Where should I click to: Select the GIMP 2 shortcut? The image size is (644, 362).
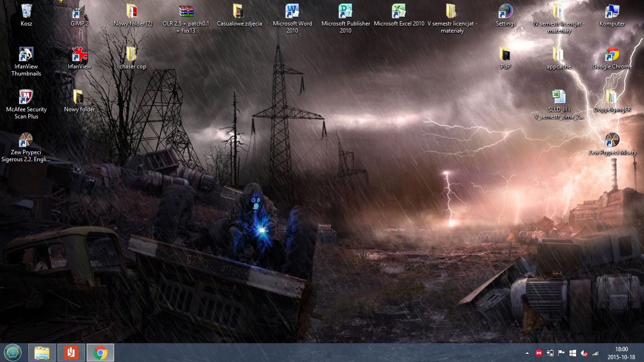79,16
